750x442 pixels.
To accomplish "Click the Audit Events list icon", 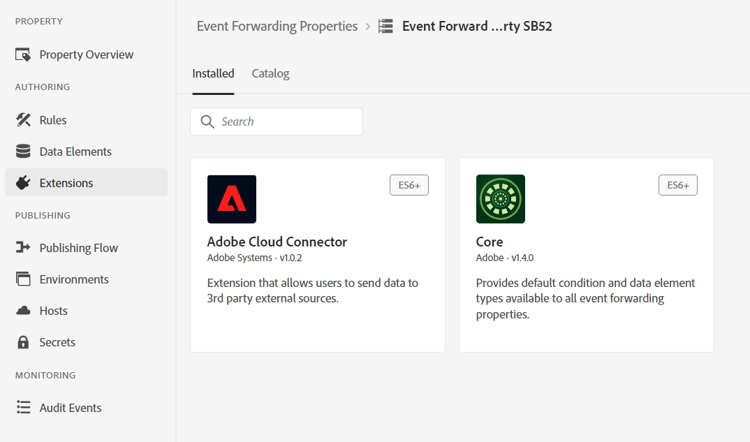I will coord(23,407).
